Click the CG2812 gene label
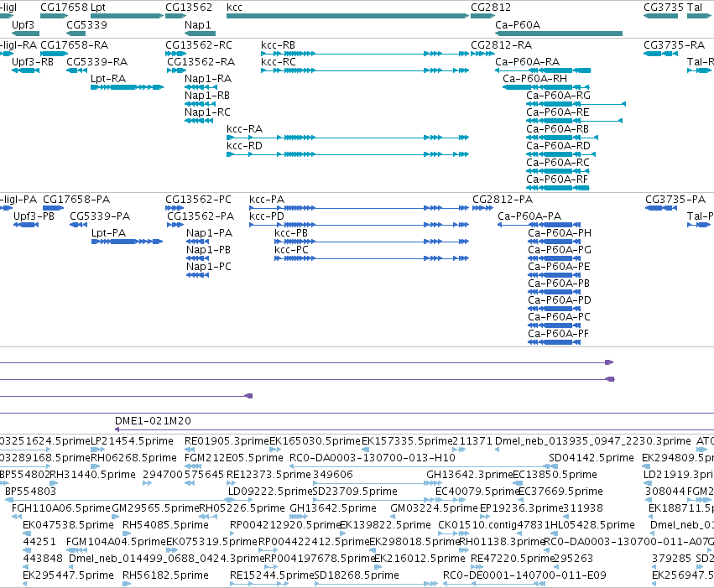The width and height of the screenshot is (714, 588). click(x=491, y=8)
